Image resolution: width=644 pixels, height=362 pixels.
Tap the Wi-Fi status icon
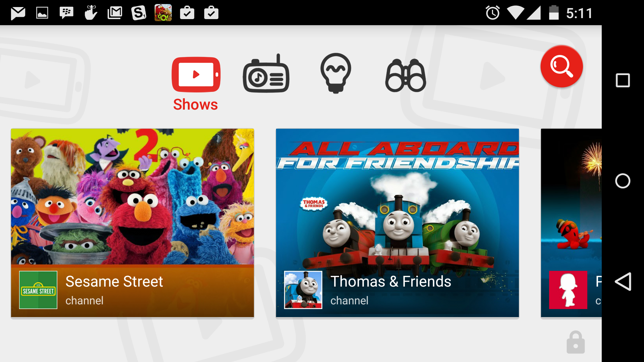tap(516, 13)
